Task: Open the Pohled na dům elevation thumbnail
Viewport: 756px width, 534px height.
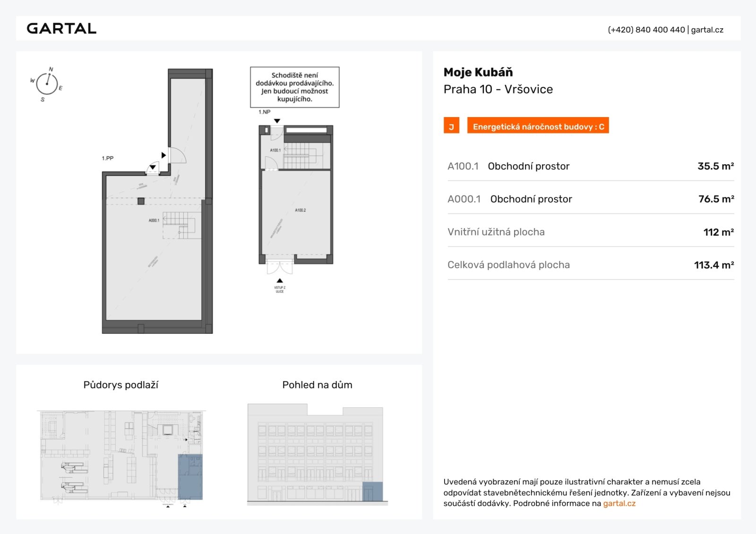Action: tap(317, 454)
